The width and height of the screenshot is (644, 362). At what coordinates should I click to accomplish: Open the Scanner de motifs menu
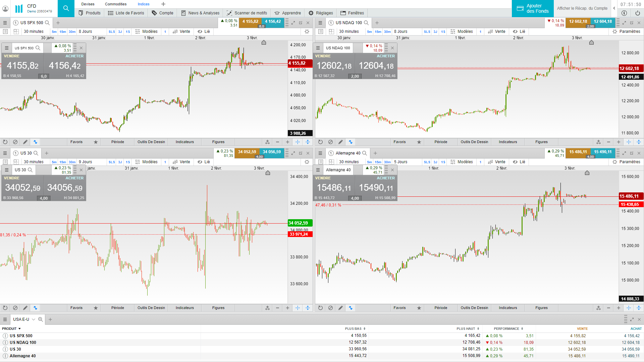(x=247, y=13)
